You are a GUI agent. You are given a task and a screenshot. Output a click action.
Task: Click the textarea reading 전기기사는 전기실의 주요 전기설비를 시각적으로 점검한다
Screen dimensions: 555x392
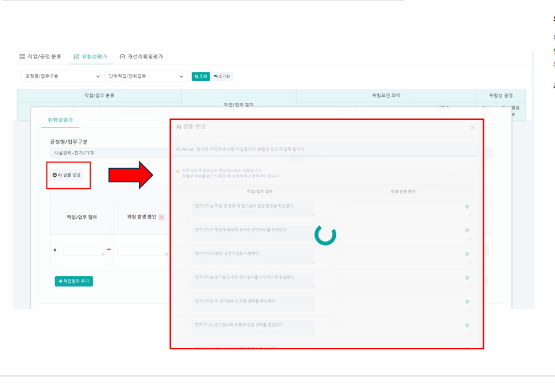click(253, 280)
